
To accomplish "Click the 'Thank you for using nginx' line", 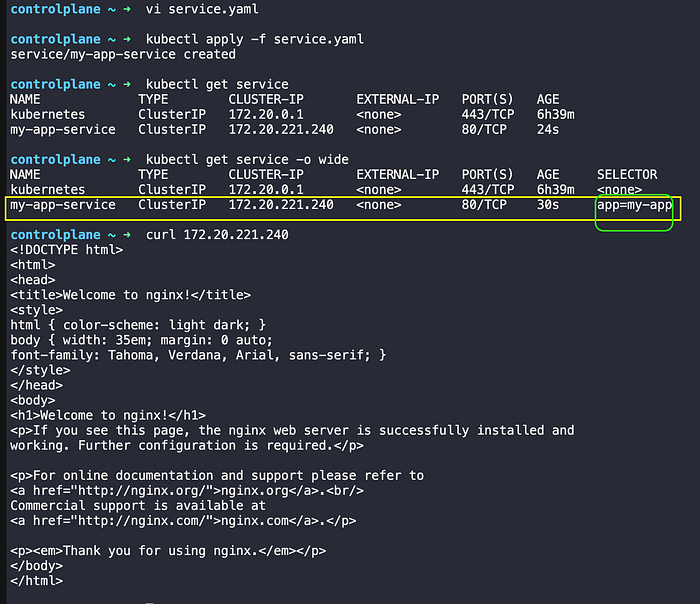I will click(x=168, y=551).
